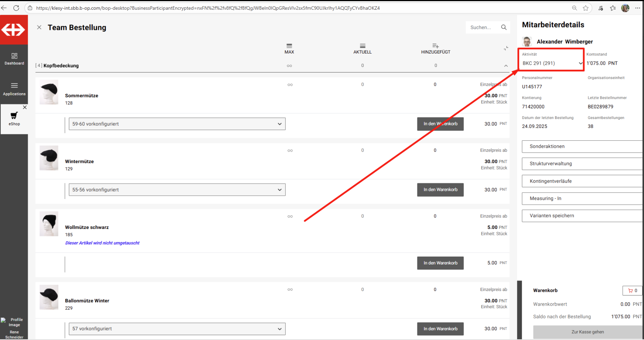Screen dimensions: 644x340
Task: Collapse the Kopfbedeckung category
Action: point(506,66)
